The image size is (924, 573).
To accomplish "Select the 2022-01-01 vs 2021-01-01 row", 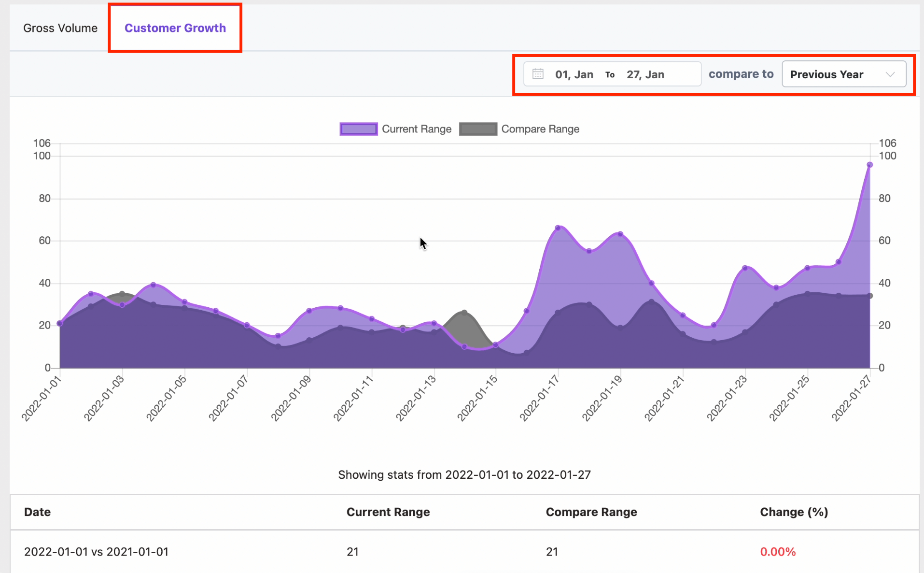I will click(464, 552).
